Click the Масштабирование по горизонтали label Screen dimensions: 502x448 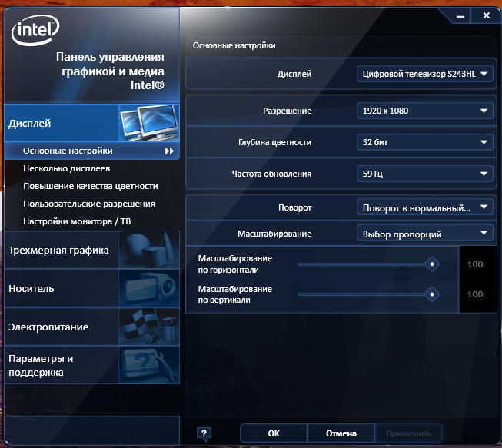pos(235,264)
